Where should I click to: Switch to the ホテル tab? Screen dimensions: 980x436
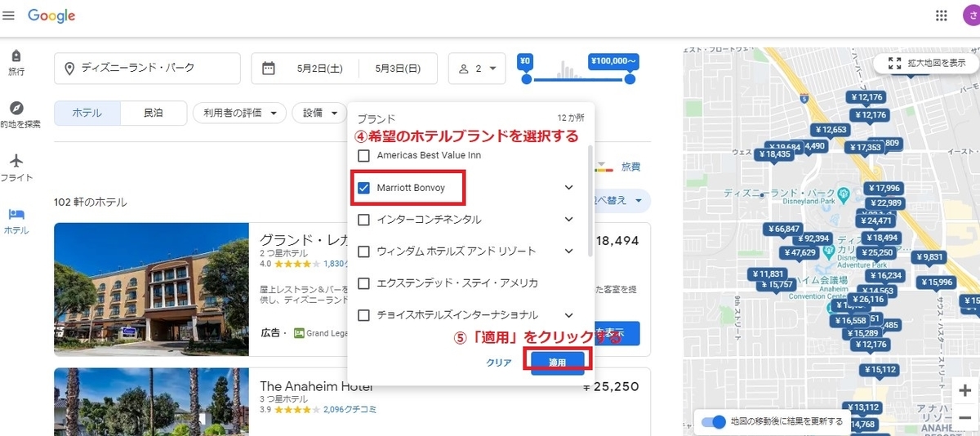[87, 113]
